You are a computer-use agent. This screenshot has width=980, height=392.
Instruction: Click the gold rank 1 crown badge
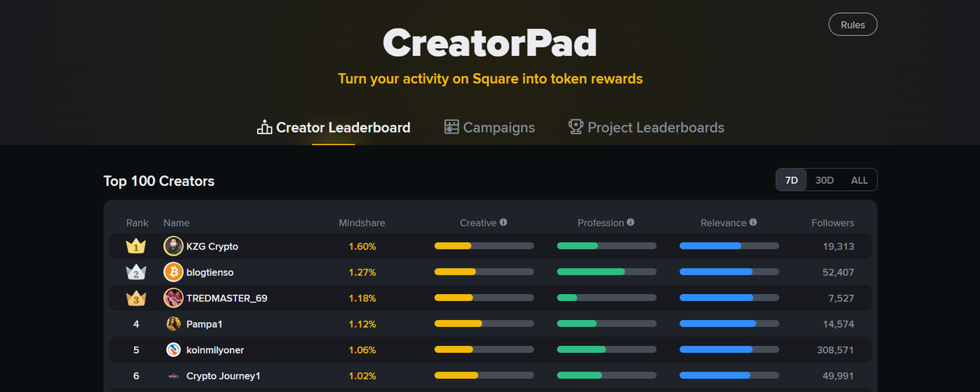point(136,247)
